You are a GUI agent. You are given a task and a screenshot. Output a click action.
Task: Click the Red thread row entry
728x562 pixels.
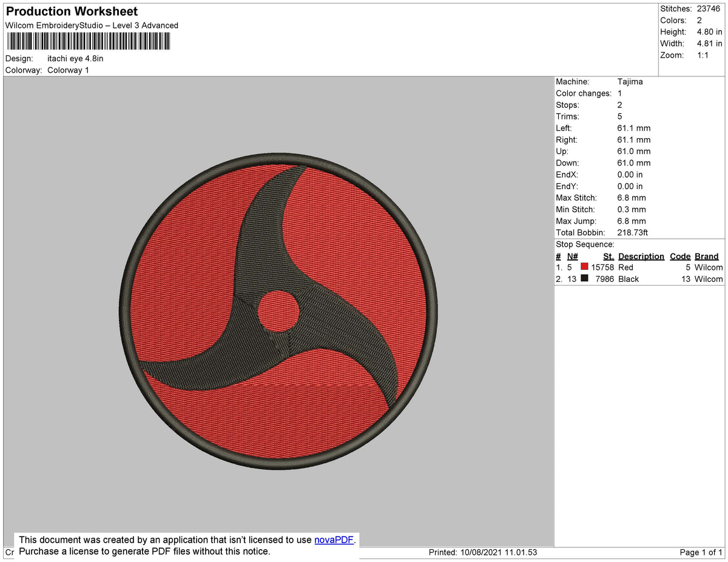coord(627,267)
